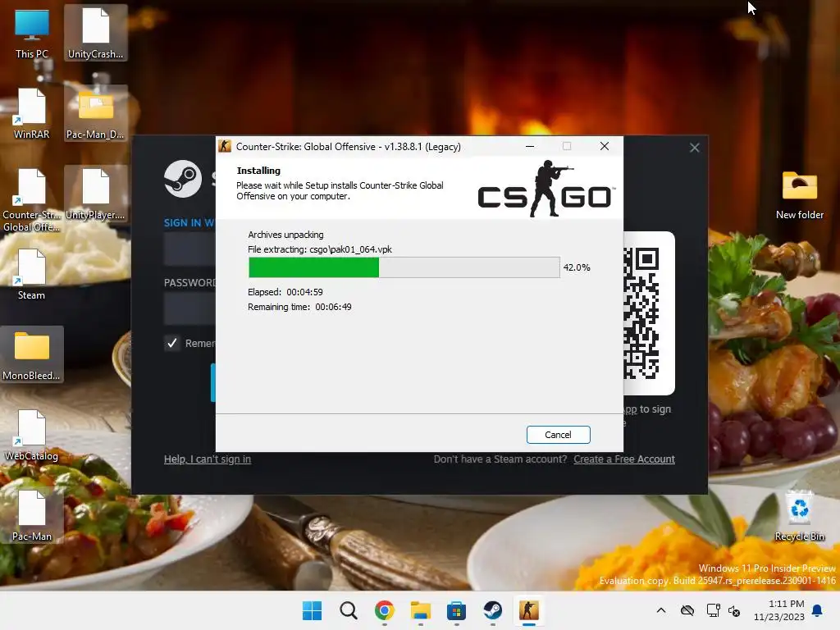This screenshot has height=630, width=840.
Task: Open the Windows Start menu
Action: (x=312, y=610)
